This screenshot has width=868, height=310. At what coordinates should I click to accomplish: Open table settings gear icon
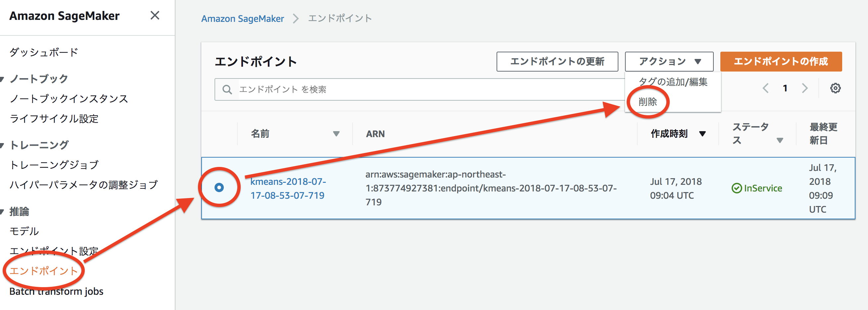click(835, 88)
